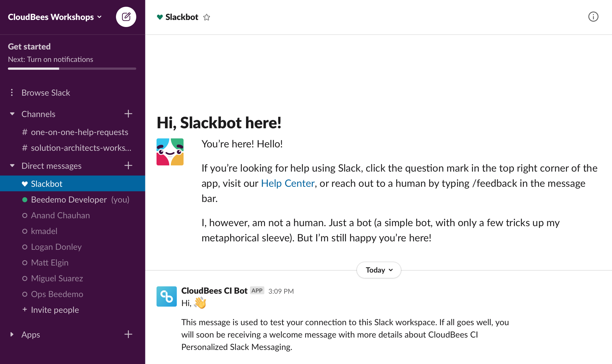Click the plus icon beside Direct messages
Image resolution: width=612 pixels, height=364 pixels.
128,165
